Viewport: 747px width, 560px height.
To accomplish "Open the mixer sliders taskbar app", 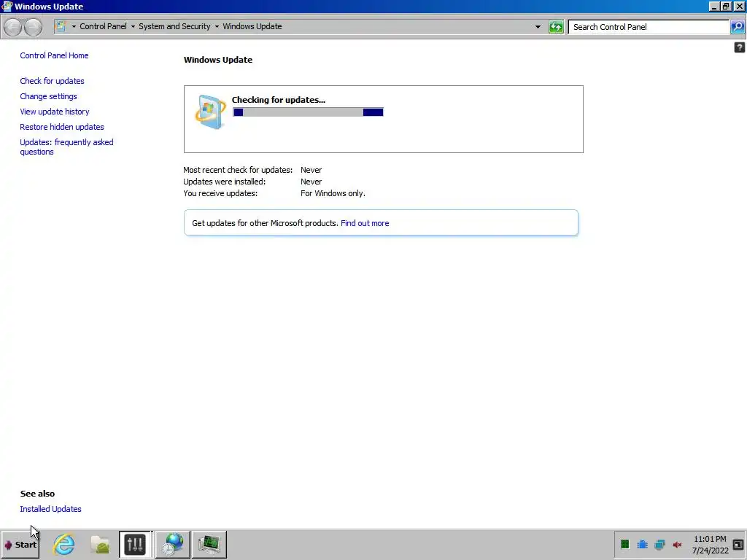I will [135, 544].
